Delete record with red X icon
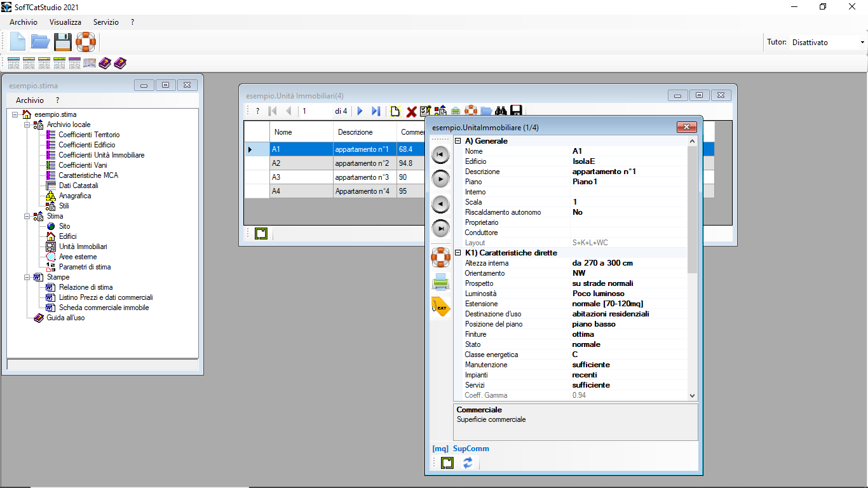Screen dimensions: 868x488 [411, 112]
